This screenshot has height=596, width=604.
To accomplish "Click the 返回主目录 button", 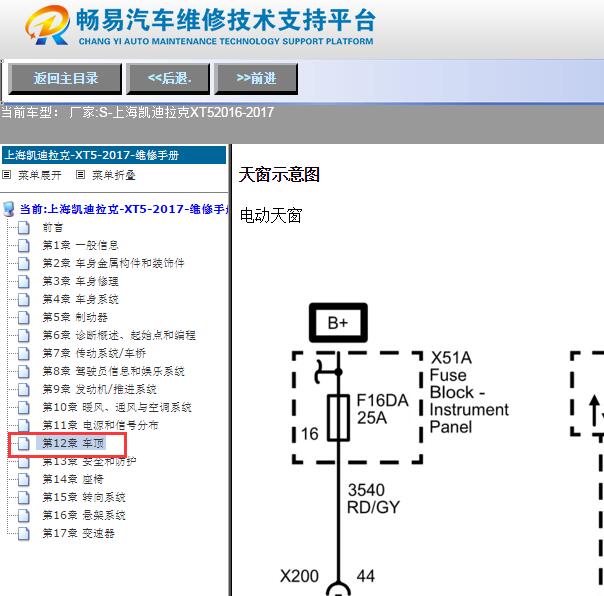I will coord(65,79).
